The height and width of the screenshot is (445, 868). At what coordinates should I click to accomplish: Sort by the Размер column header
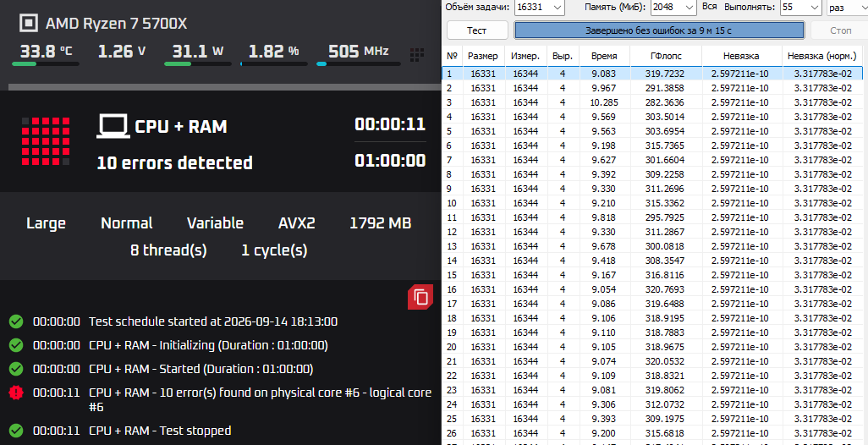point(483,56)
